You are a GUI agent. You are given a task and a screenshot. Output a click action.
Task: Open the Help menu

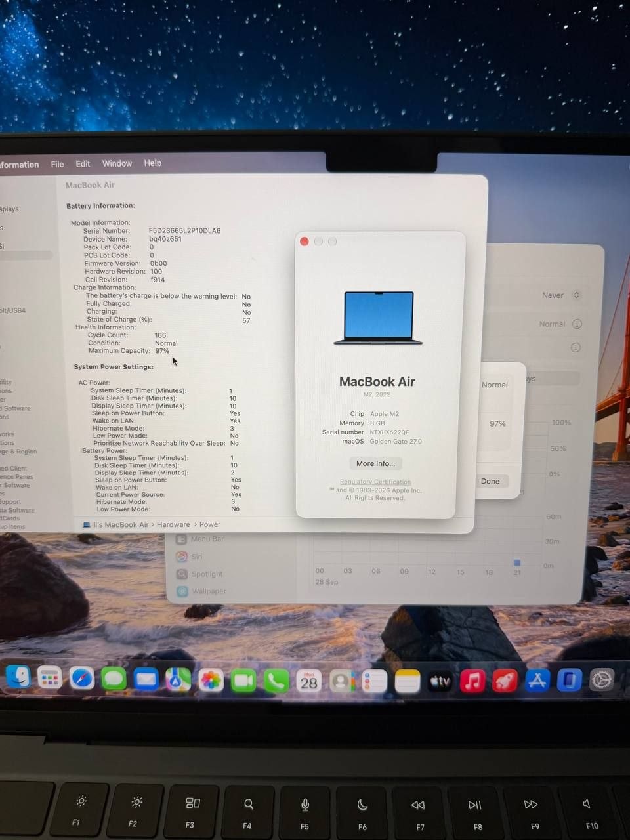[x=152, y=163]
